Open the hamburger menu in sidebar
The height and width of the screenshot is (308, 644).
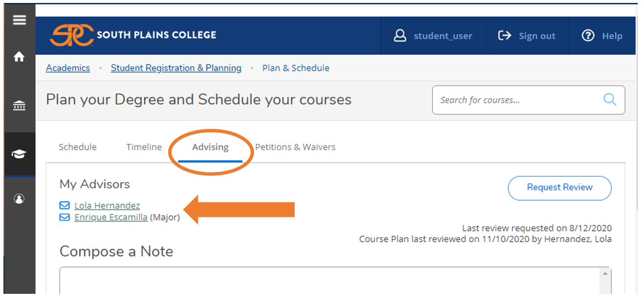[19, 20]
